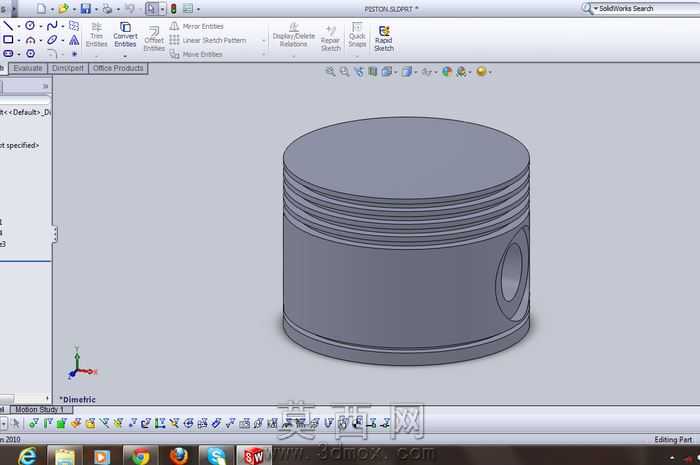This screenshot has width=700, height=465.
Task: Open Google Chrome from the taskbar
Action: coord(140,456)
